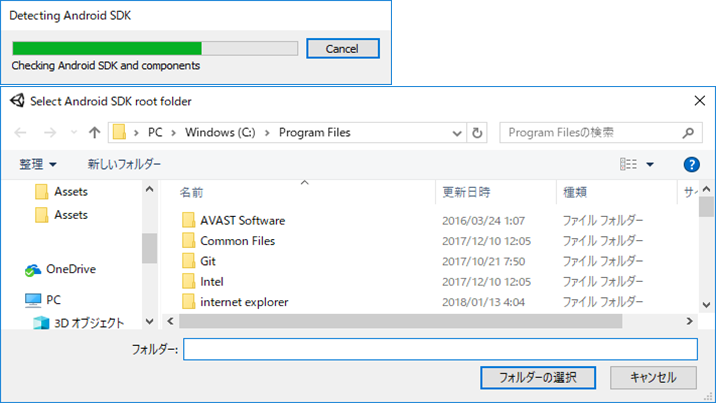The height and width of the screenshot is (403, 716).
Task: Open help with the question mark
Action: click(x=691, y=164)
